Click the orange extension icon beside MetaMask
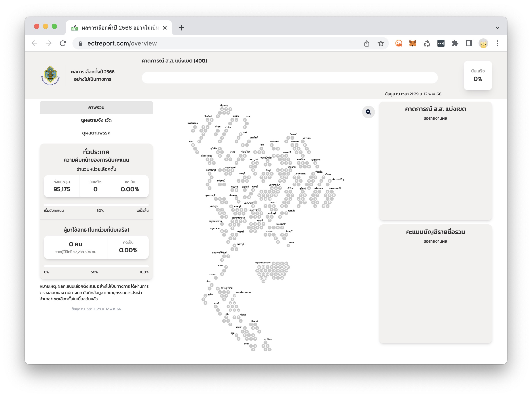 (398, 43)
